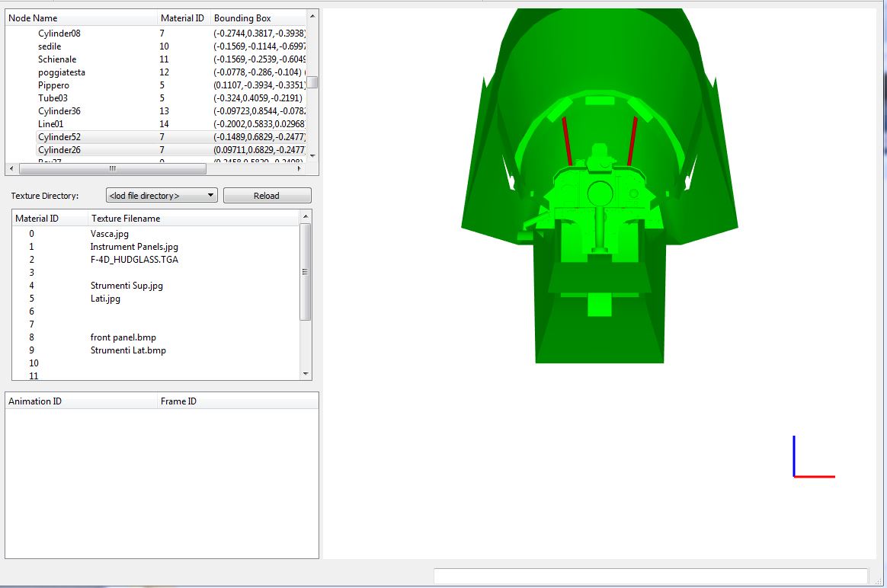The width and height of the screenshot is (887, 588).
Task: Select the Schienale node row
Action: 156,59
